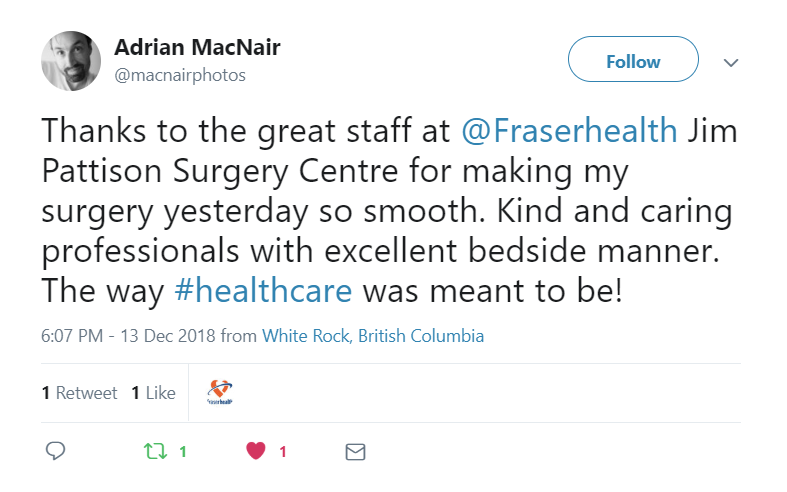The height and width of the screenshot is (492, 787).
Task: Click the White Rock, British Columbia location
Action: [x=373, y=336]
